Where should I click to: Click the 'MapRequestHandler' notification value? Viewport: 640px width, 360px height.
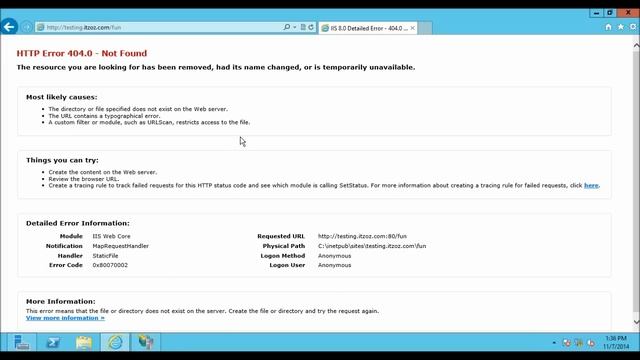tap(120, 246)
